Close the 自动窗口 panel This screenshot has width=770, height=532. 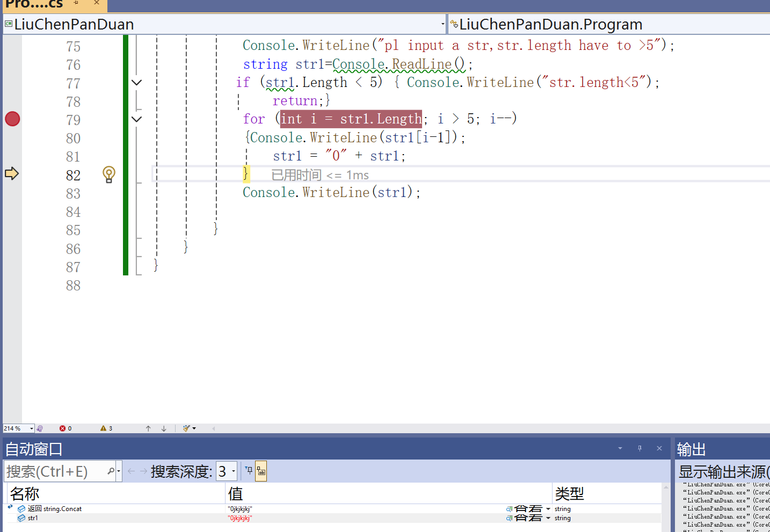click(659, 448)
